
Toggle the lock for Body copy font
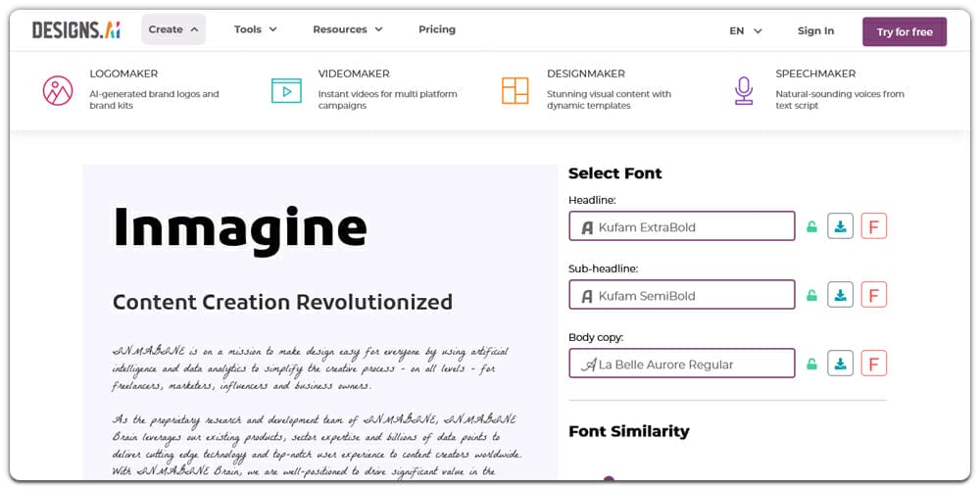(811, 365)
